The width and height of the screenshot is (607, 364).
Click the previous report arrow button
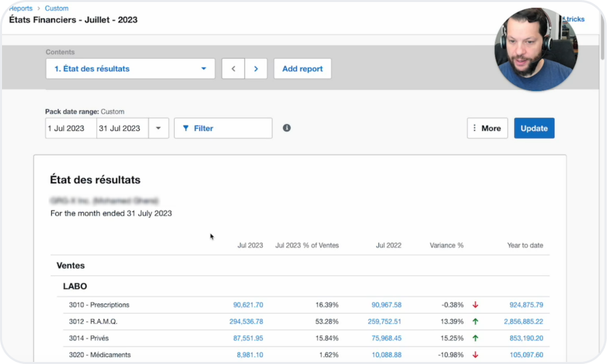tap(233, 69)
